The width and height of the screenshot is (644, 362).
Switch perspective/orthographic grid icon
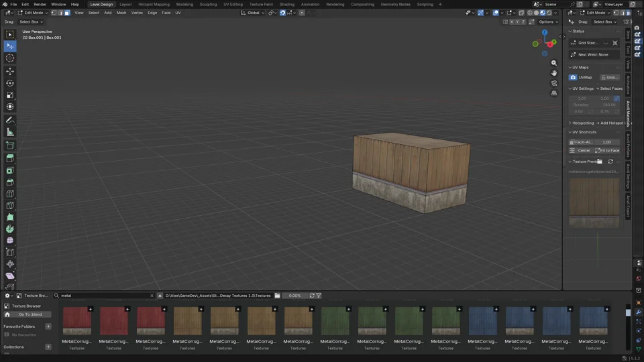click(554, 93)
